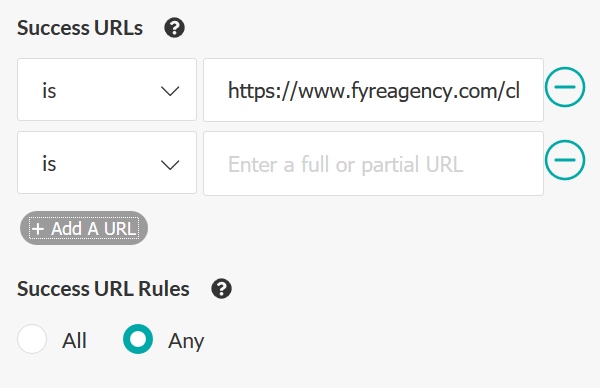Click the 'Success URL Rules' section heading
This screenshot has height=388, width=600.
[103, 289]
